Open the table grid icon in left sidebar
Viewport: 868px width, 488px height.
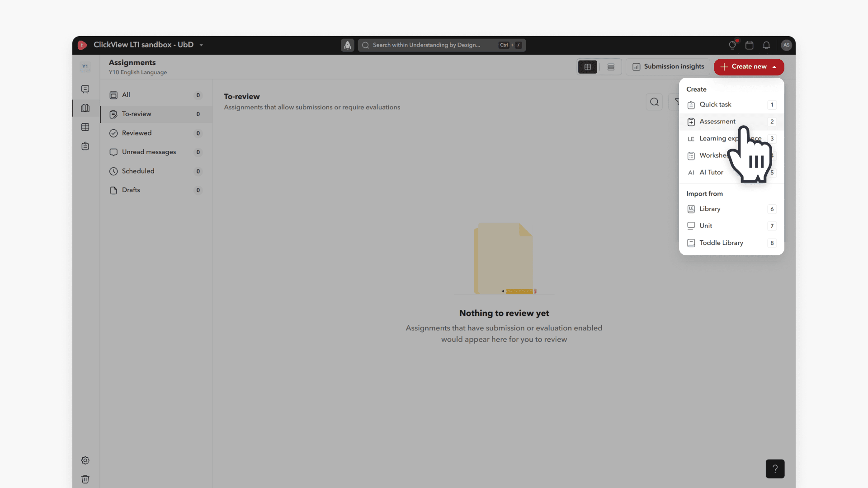pos(85,127)
